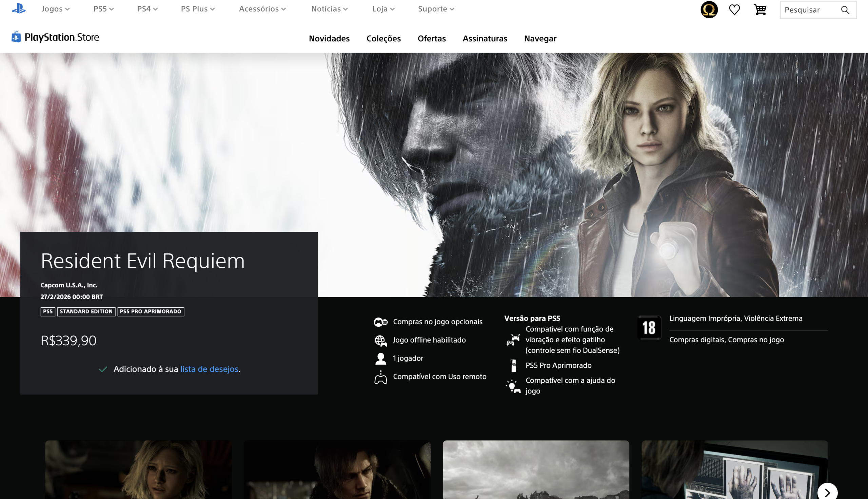Open the wishlist heart icon
Screen dimensions: 868x499
pos(734,9)
